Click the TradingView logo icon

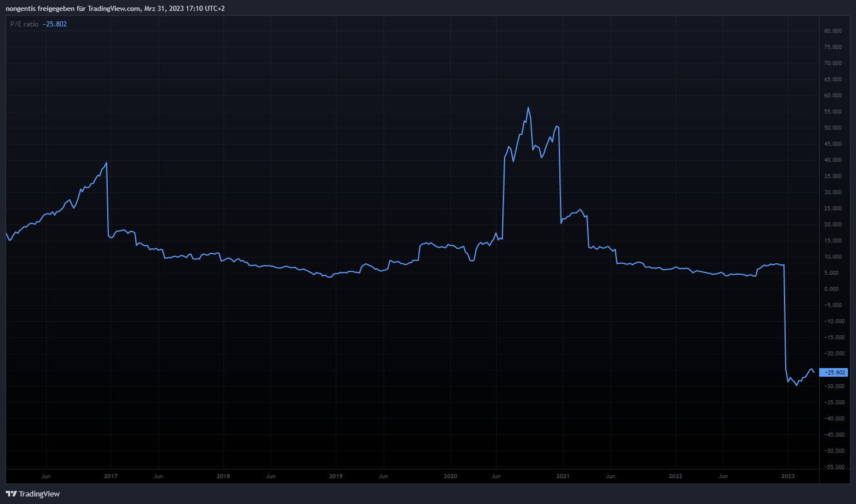pyautogui.click(x=10, y=494)
